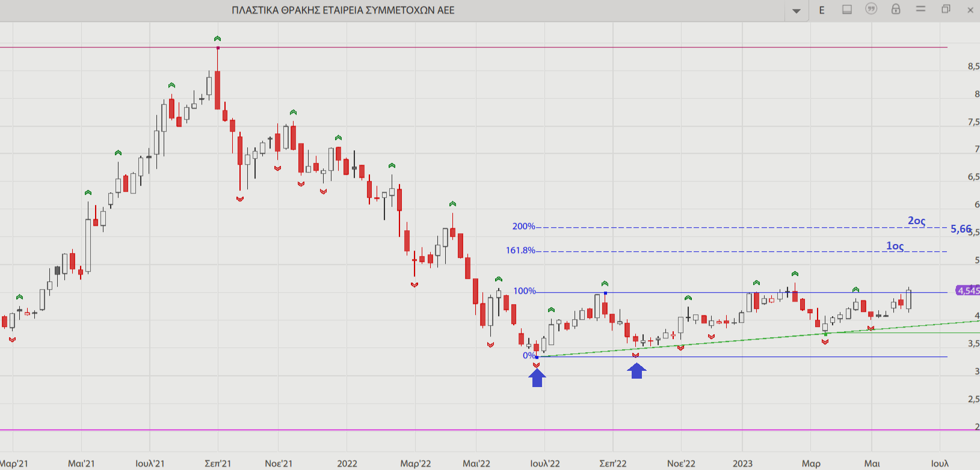980x470 pixels.
Task: Select the 100% Fibonacci level label
Action: tap(524, 291)
